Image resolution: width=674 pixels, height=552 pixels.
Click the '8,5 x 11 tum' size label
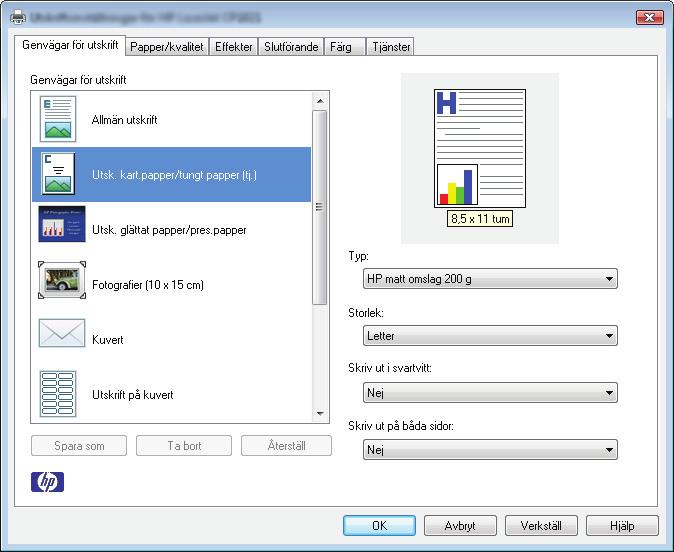pos(480,219)
